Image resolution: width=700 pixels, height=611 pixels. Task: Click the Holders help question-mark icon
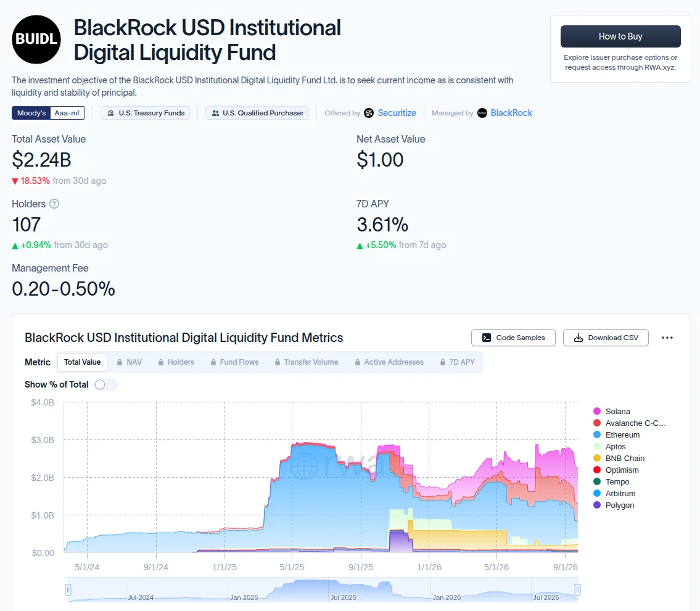54,204
